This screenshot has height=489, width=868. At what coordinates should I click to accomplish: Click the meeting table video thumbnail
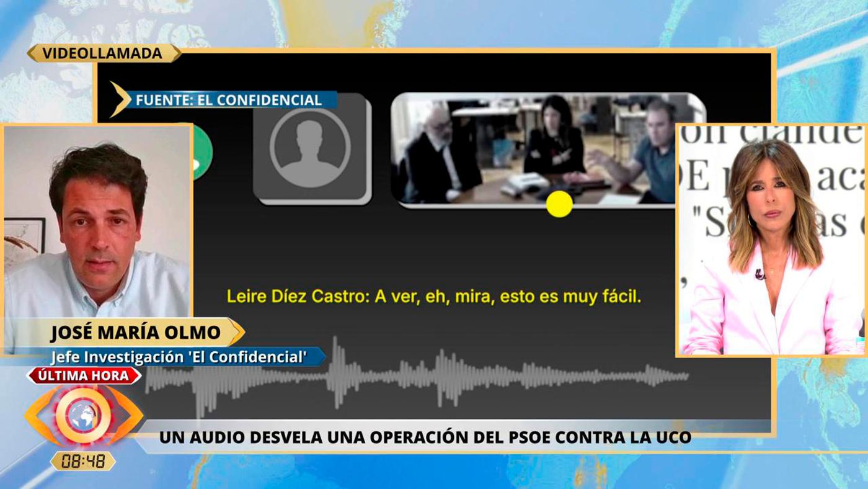click(x=548, y=149)
